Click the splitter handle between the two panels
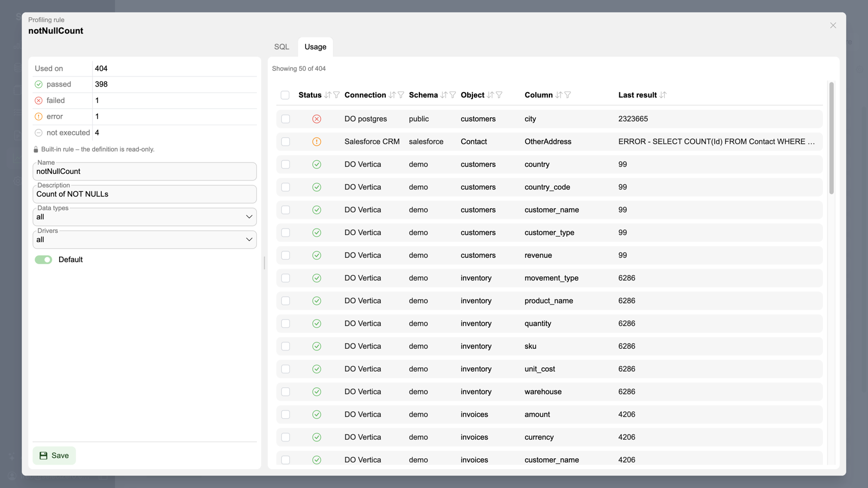The height and width of the screenshot is (488, 868). point(264,263)
